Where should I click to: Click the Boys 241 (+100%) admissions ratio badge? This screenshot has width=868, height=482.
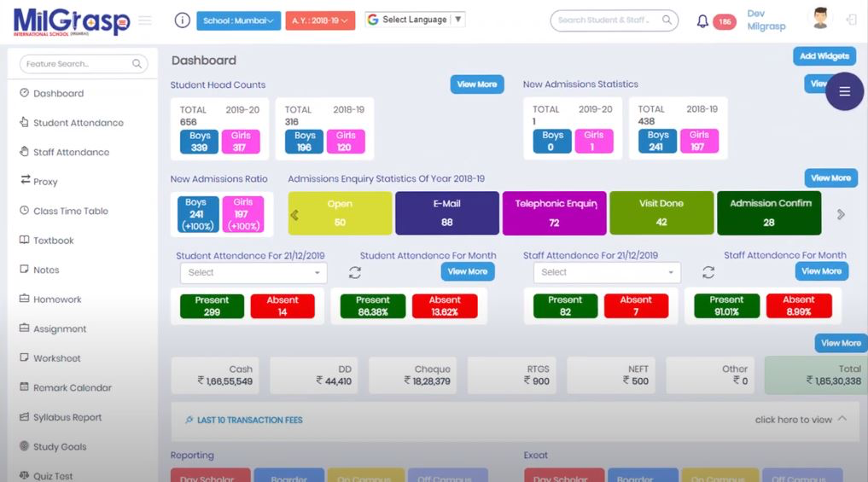(198, 214)
